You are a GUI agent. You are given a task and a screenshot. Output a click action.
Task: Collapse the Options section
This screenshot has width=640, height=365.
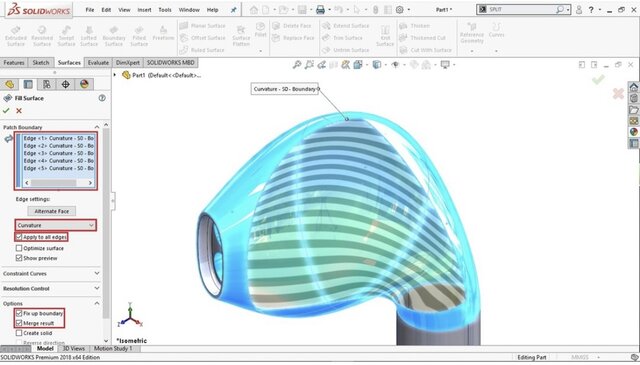[97, 303]
